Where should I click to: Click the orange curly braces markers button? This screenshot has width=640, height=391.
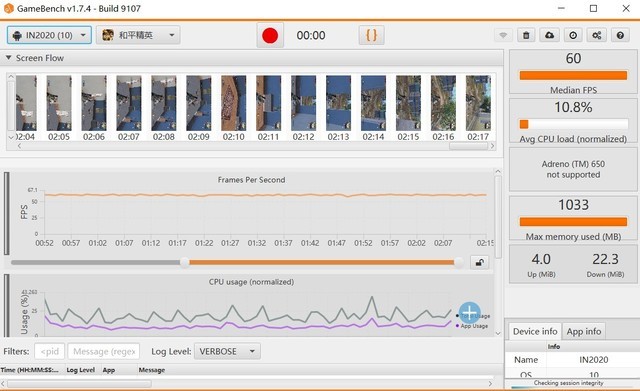(x=371, y=35)
